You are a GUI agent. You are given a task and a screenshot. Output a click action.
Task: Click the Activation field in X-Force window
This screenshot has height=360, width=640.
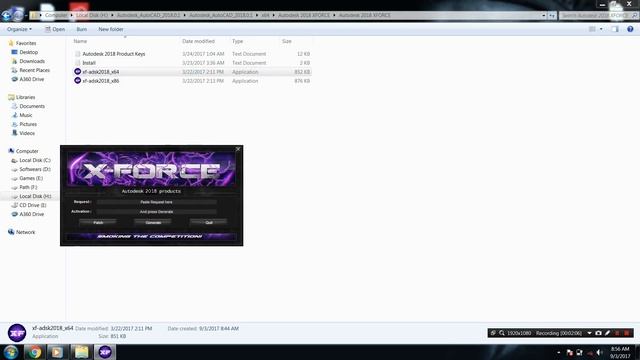(156, 212)
